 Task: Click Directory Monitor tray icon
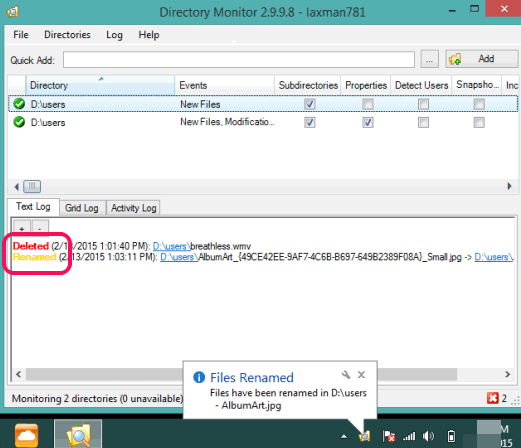coord(364,436)
